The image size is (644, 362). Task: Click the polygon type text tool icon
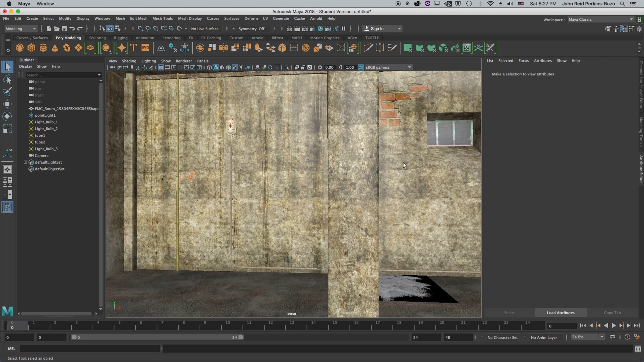(x=133, y=48)
